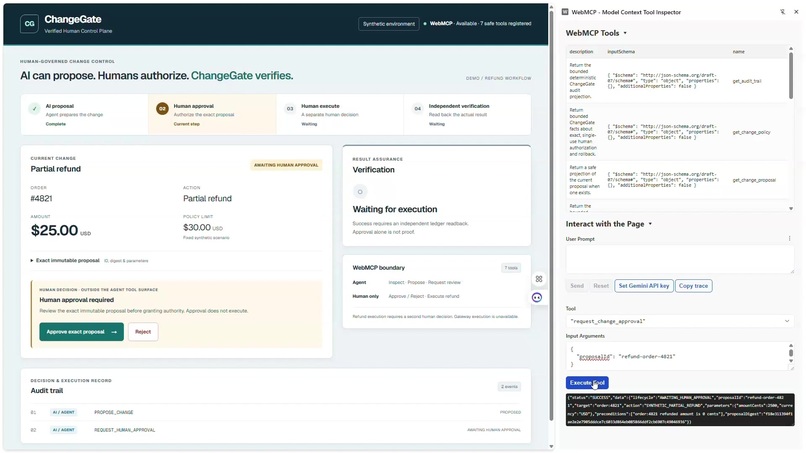
Task: Click Set Gemini API key button
Action: [x=644, y=286]
